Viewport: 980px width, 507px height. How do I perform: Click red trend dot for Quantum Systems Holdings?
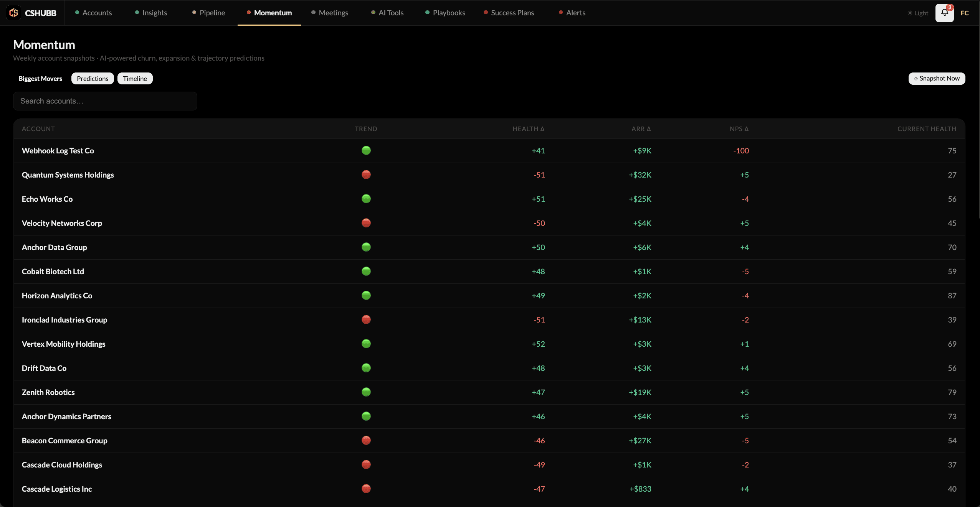(x=366, y=174)
